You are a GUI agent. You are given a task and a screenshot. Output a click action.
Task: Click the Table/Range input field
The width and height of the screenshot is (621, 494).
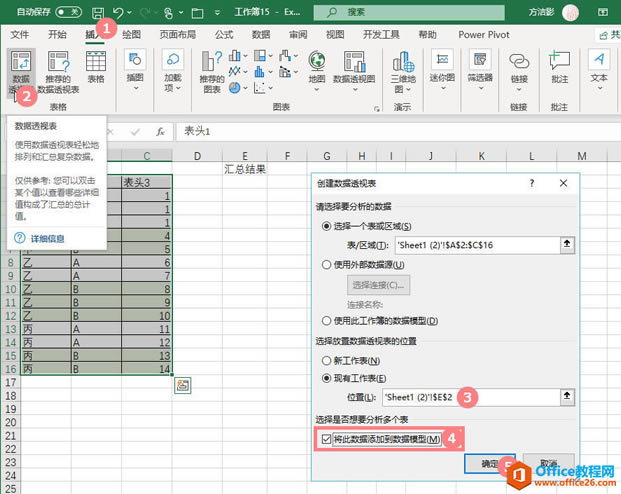[477, 245]
